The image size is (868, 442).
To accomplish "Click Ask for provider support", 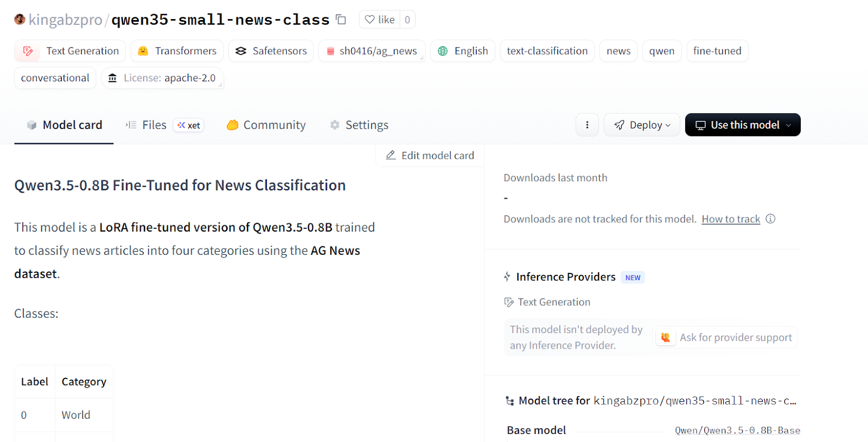I will pos(726,337).
